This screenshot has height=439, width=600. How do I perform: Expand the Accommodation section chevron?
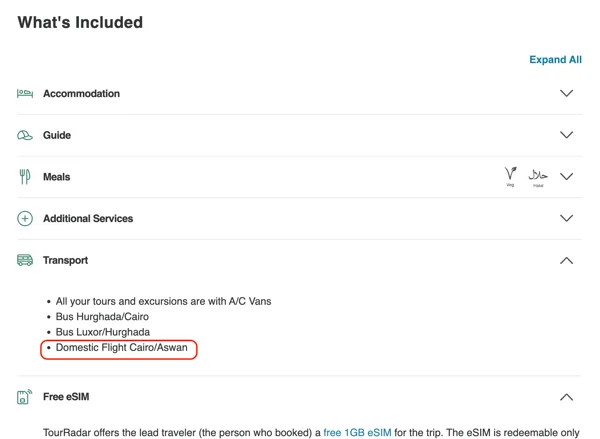coord(566,93)
